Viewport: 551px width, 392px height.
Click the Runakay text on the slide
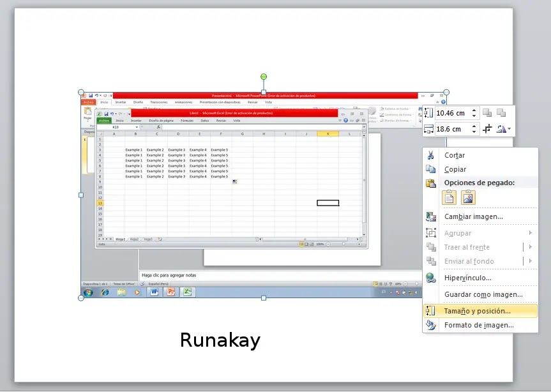click(220, 340)
